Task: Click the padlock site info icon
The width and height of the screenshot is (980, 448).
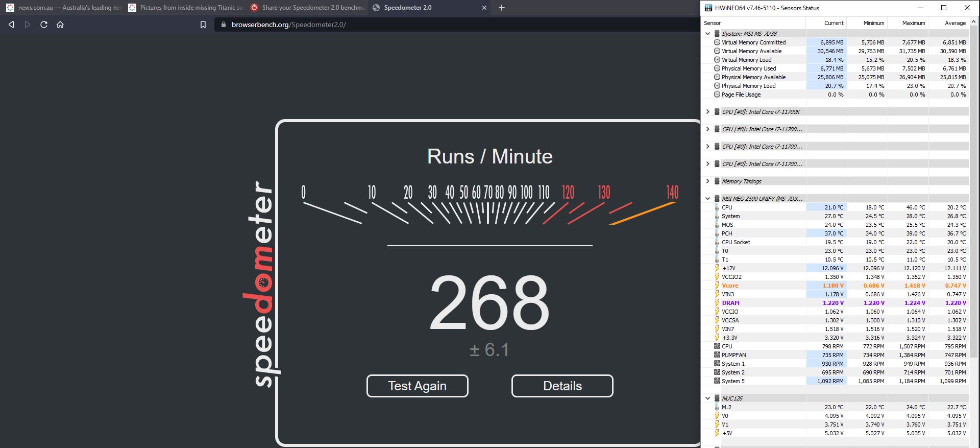Action: coord(223,25)
